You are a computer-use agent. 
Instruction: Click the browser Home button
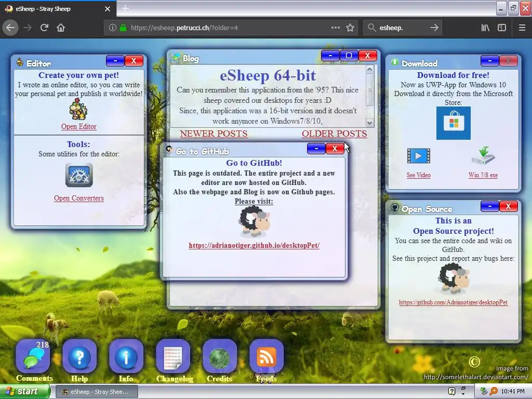click(61, 28)
